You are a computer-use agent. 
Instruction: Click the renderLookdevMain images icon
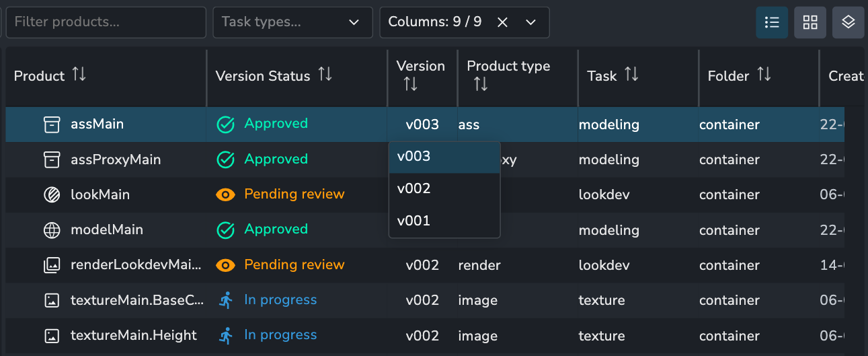coord(52,265)
